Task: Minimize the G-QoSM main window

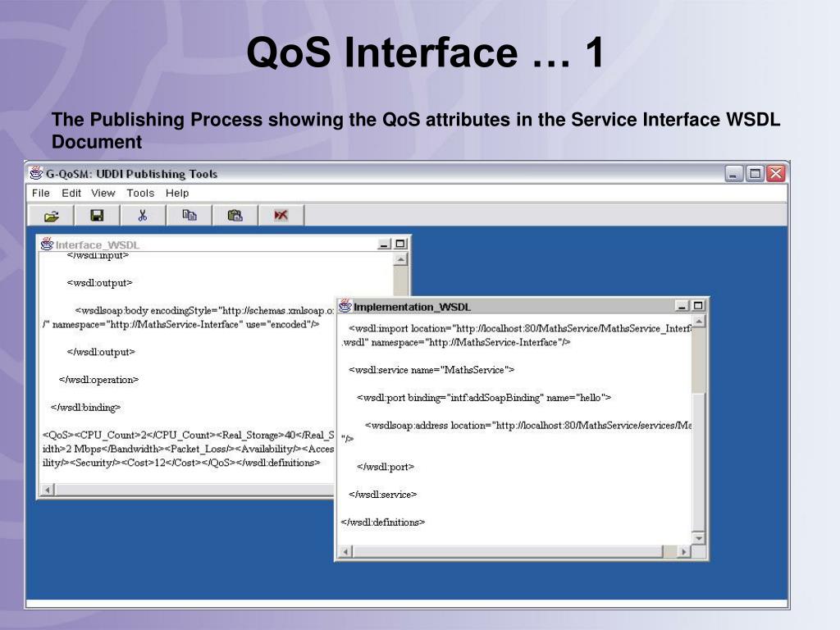Action: (x=733, y=174)
